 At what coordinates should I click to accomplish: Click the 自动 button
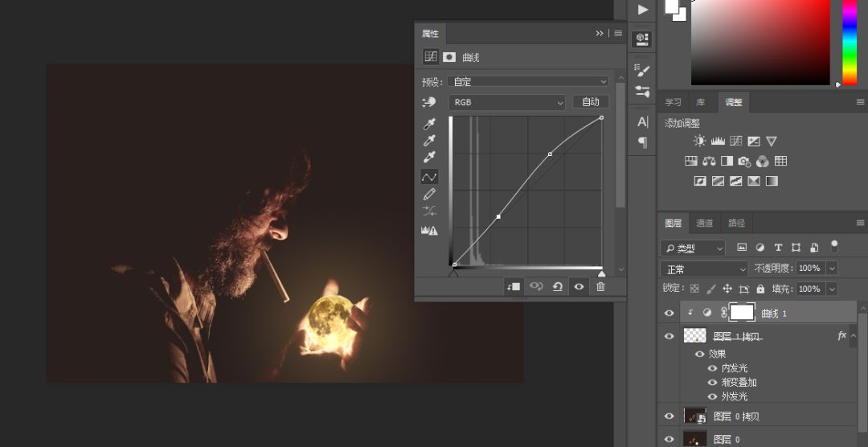(591, 102)
